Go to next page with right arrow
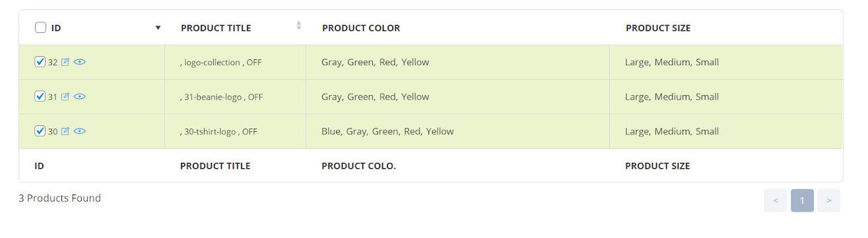 (828, 200)
